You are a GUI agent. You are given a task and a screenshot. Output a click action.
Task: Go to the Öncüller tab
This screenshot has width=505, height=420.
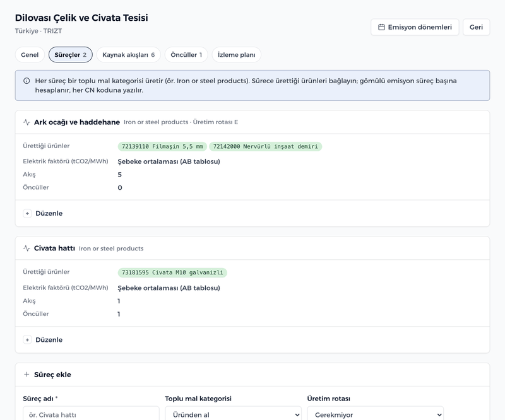[186, 55]
